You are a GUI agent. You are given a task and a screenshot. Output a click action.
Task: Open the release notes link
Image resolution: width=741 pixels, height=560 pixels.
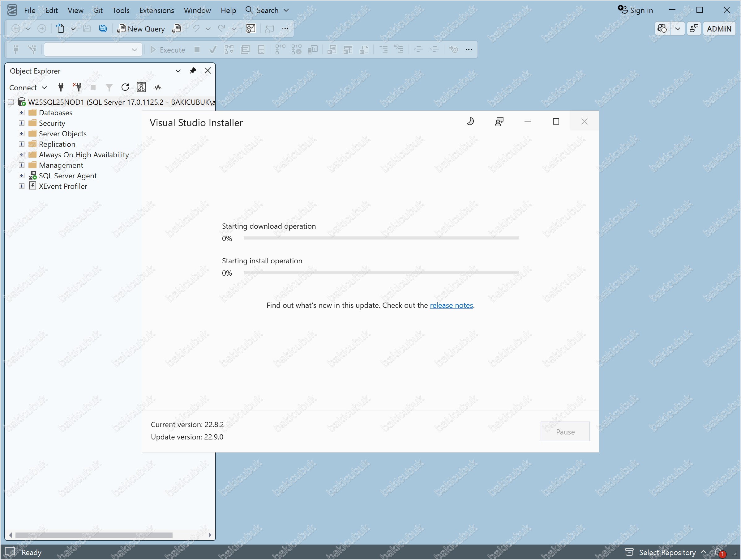coord(451,305)
